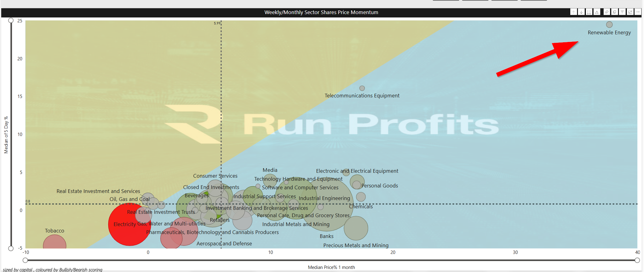The width and height of the screenshot is (644, 272).
Task: Click the 'Industrial Metals and Mining' label
Action: 296,224
